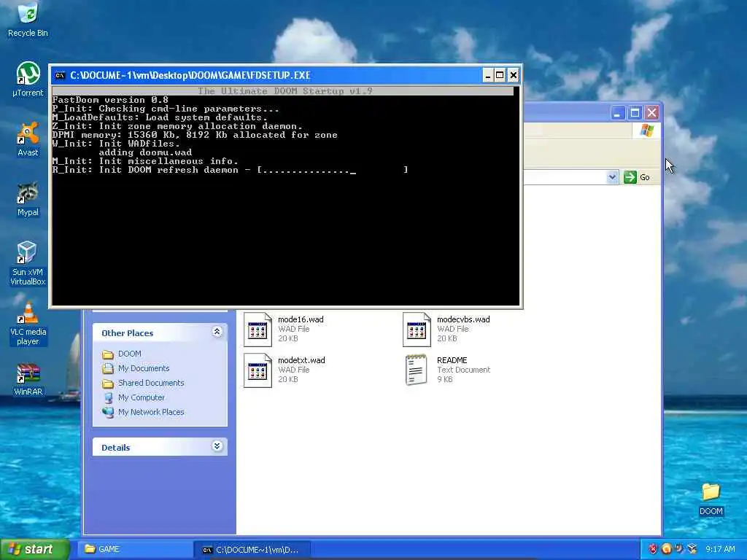Go to My Computer from Other Places

(141, 397)
